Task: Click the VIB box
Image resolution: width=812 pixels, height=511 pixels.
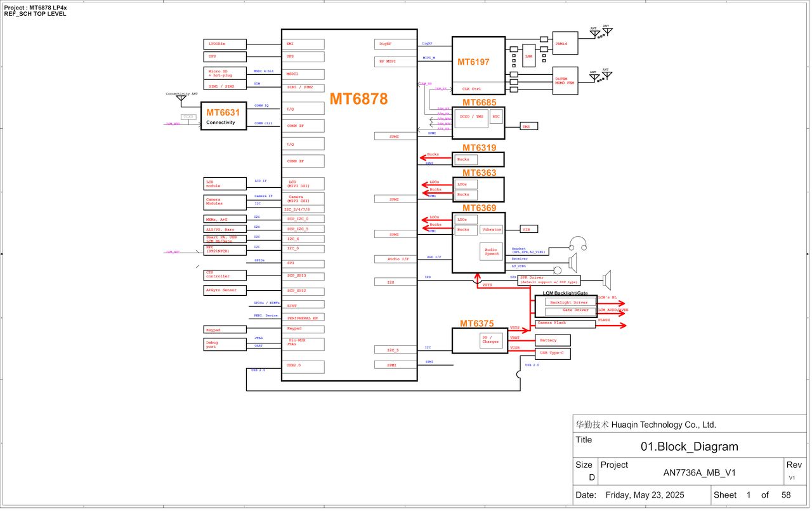Action: click(529, 229)
